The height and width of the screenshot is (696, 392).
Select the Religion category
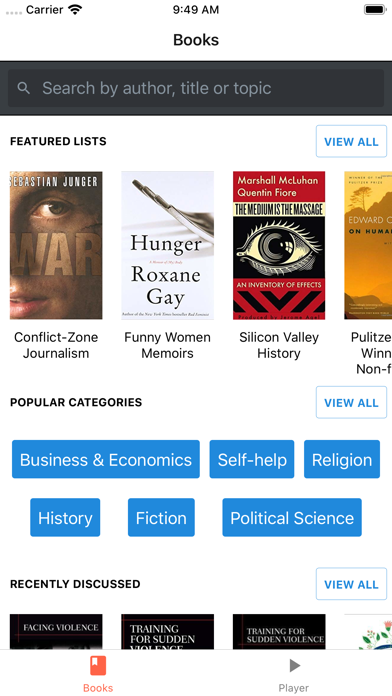click(342, 459)
